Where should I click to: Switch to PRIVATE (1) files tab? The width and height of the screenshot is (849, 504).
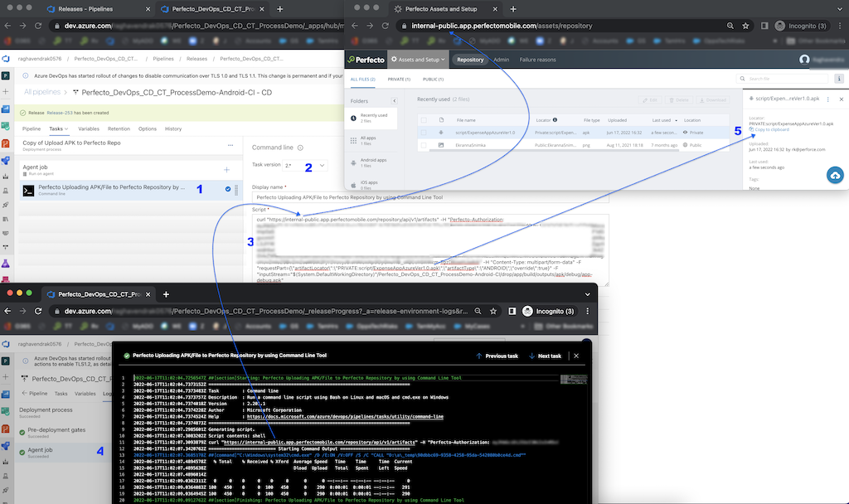point(399,79)
